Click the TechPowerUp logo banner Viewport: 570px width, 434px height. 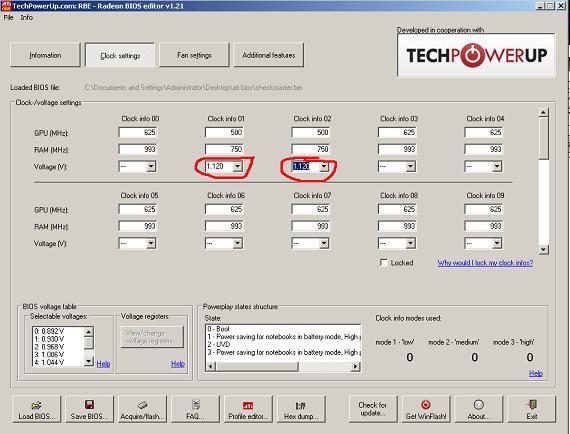click(x=476, y=55)
